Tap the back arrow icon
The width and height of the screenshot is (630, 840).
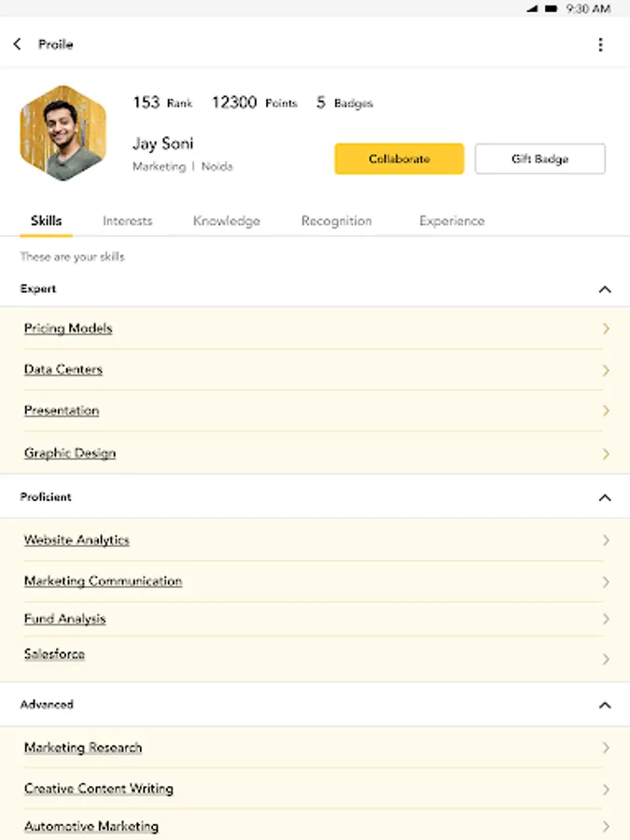point(18,44)
